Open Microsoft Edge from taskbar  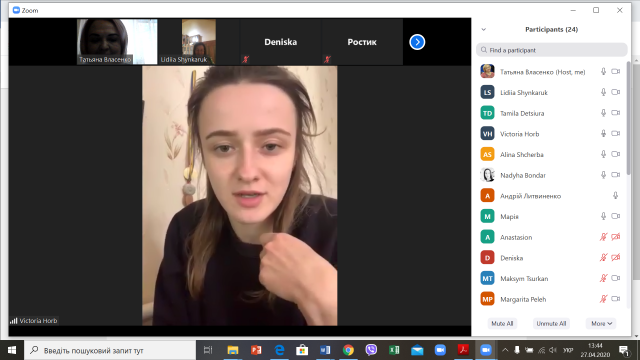[x=279, y=350]
